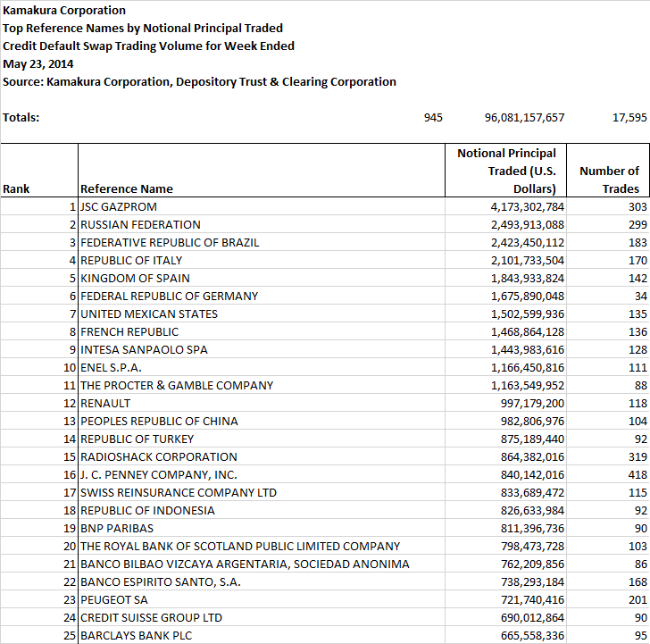
Task: Select notional value 665,558,336
Action: 505,634
